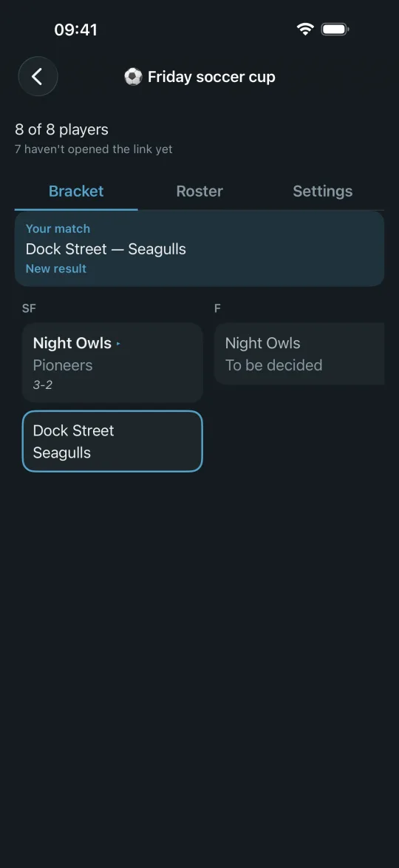Tap the winner arrow beside Night Owls
The height and width of the screenshot is (868, 399).
[x=118, y=344]
